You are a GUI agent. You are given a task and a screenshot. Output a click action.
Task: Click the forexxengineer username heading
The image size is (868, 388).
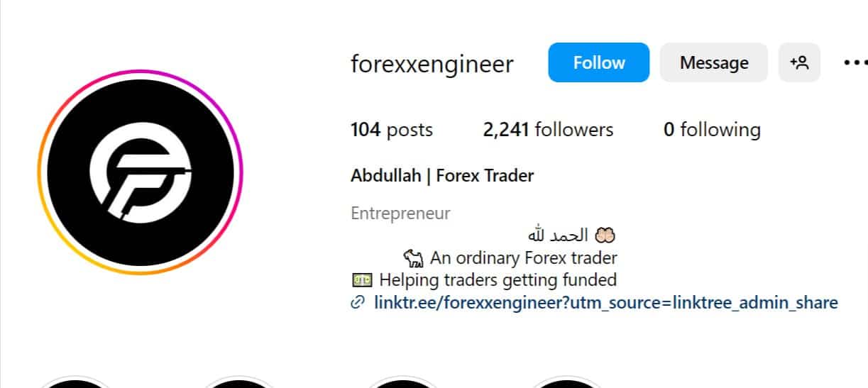click(x=432, y=64)
